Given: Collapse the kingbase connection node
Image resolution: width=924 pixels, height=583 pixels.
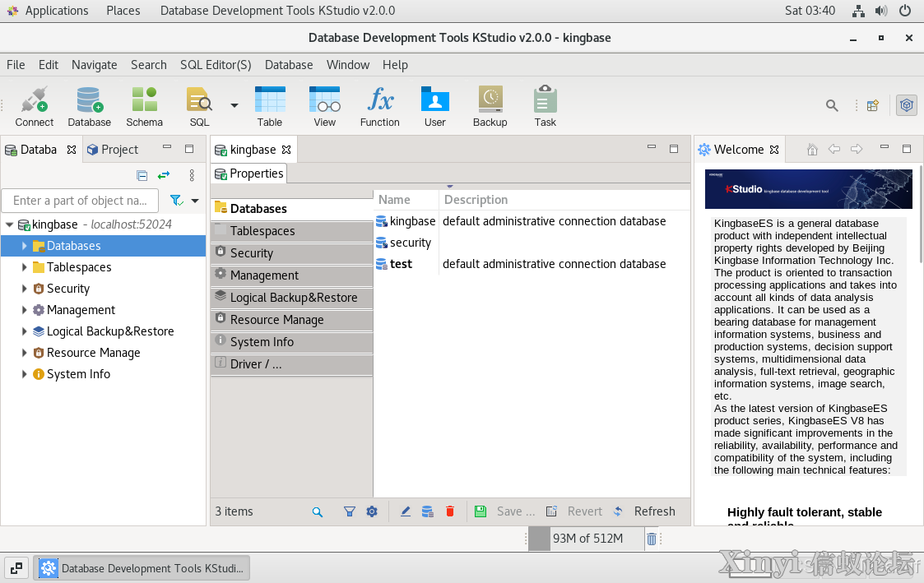Looking at the screenshot, I should [x=9, y=224].
